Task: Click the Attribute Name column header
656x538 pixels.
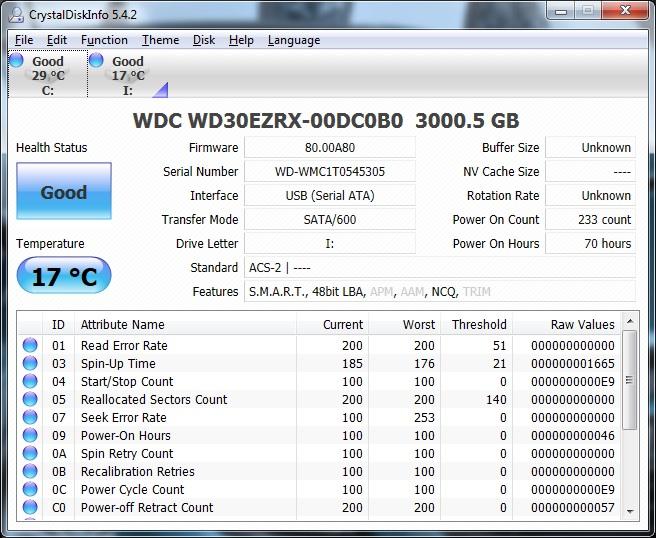Action: 185,325
